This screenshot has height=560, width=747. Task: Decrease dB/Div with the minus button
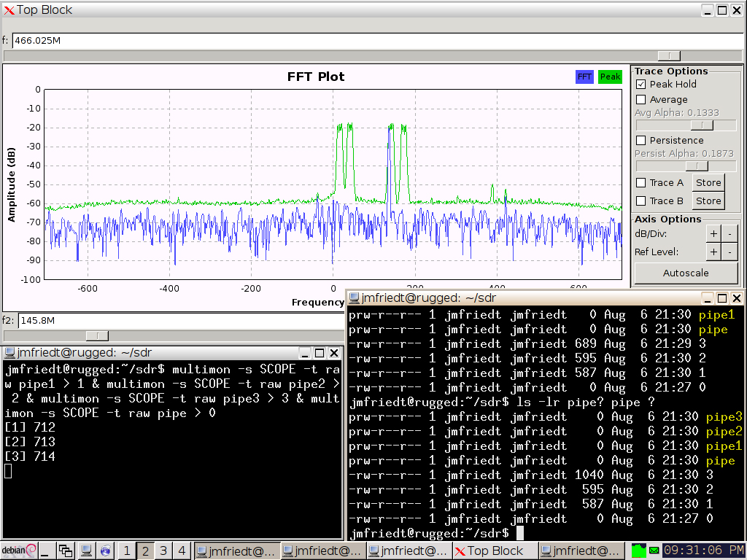(x=729, y=234)
